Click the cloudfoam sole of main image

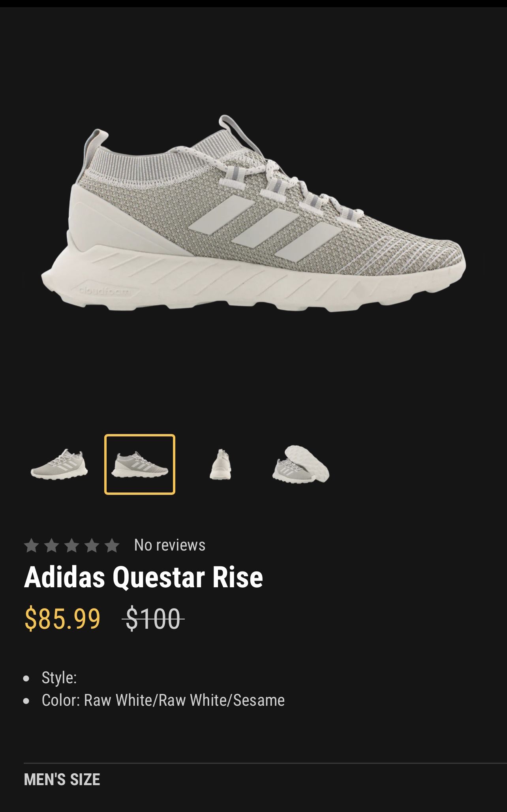tap(253, 284)
